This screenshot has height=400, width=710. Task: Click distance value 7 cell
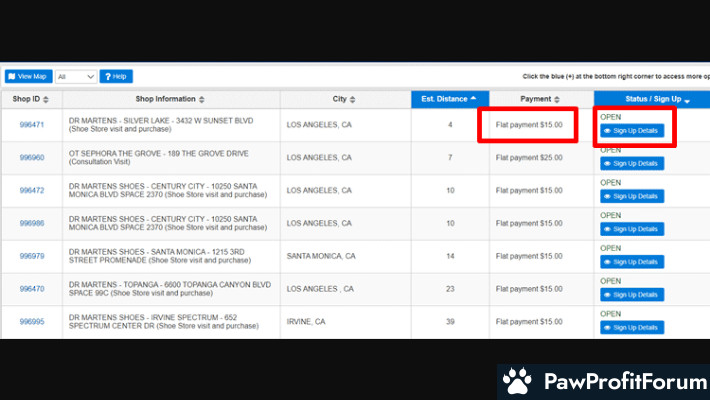coord(450,158)
